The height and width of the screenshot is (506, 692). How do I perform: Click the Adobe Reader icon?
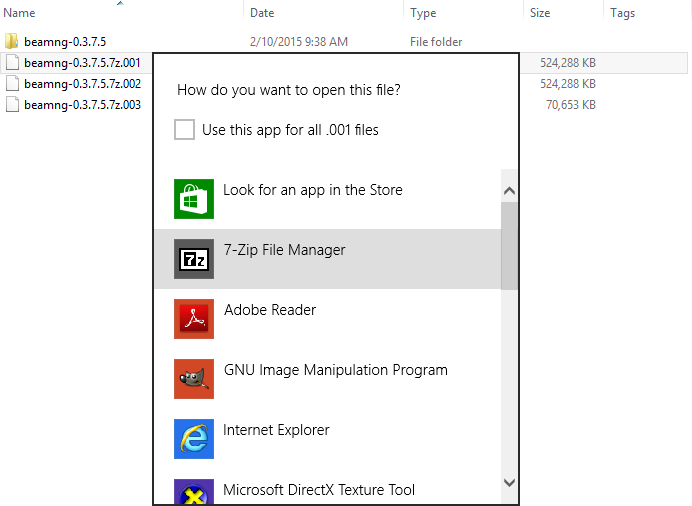click(x=193, y=319)
